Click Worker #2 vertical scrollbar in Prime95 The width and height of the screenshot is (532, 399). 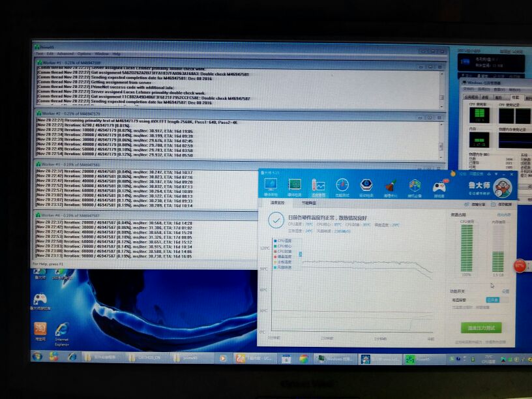tap(441, 140)
